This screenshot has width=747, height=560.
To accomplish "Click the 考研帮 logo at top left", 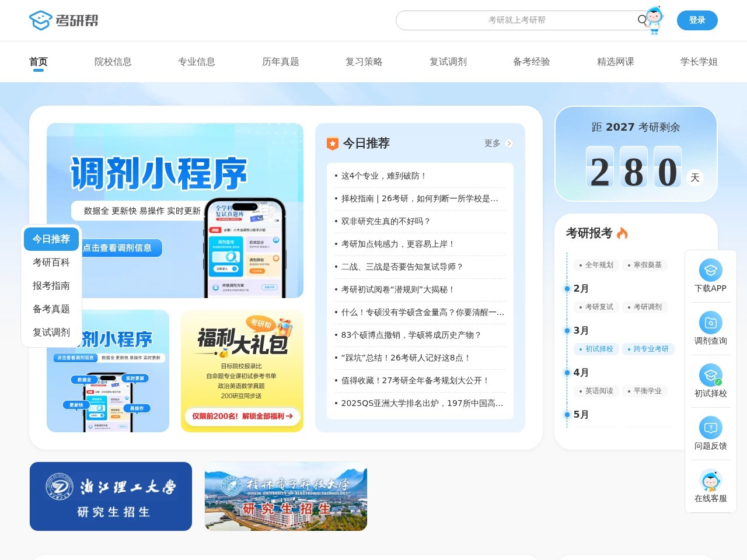I will coord(64,20).
